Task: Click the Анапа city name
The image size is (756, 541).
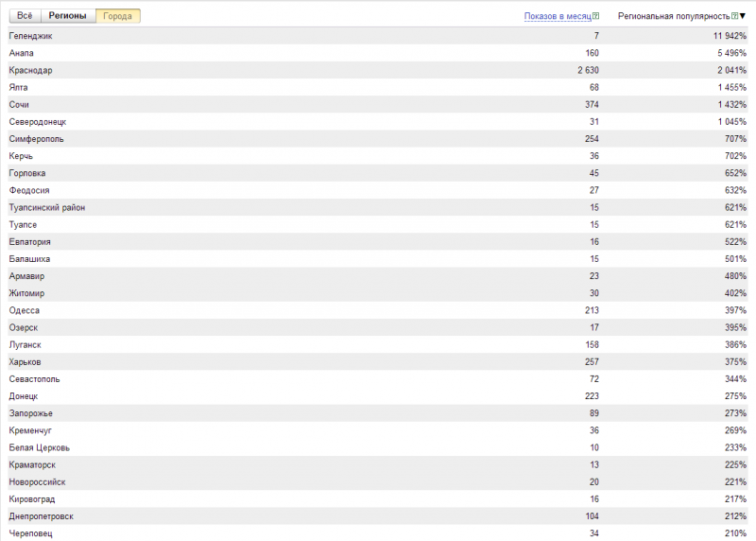Action: 22,53
